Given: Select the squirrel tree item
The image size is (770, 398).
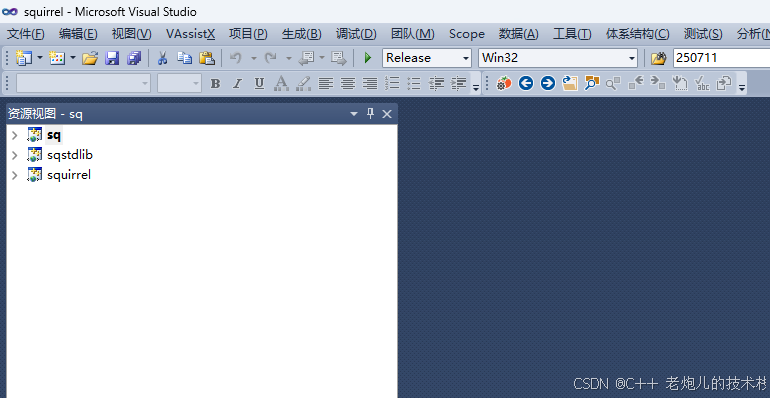Looking at the screenshot, I should tap(69, 175).
